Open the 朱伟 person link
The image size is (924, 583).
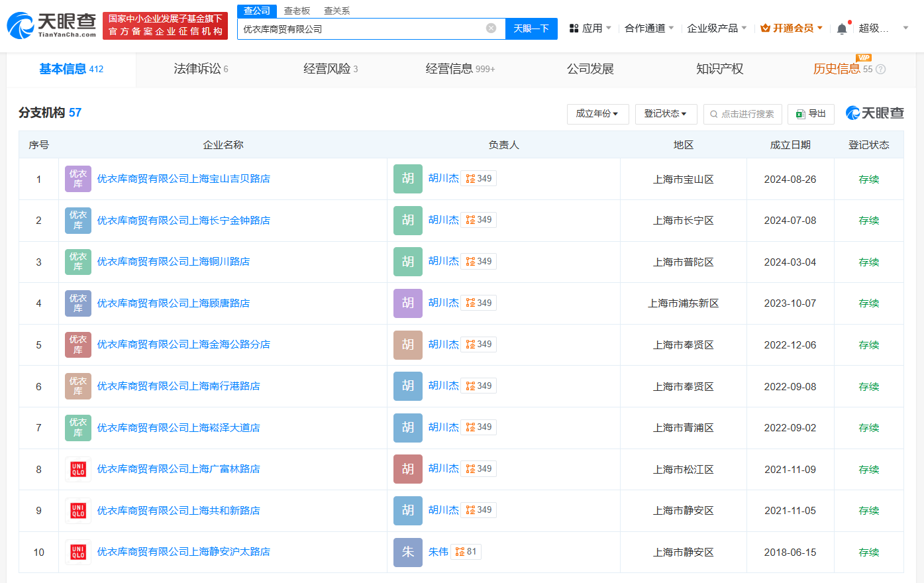[x=438, y=551]
